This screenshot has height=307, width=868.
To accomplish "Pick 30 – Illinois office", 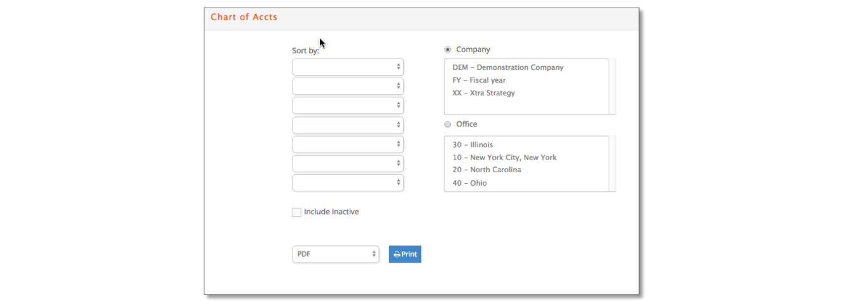I will coord(472,145).
